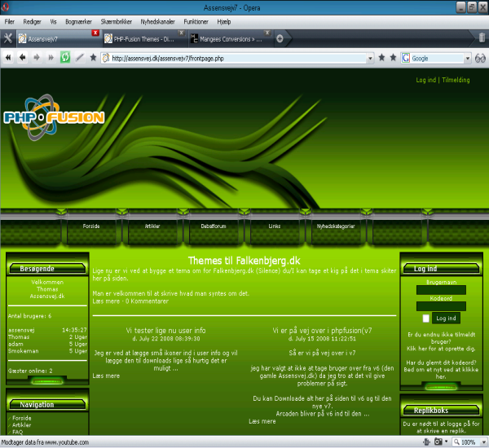The width and height of the screenshot is (489, 448).
Task: Click bookmark star left of address bar
Action: pos(93,57)
